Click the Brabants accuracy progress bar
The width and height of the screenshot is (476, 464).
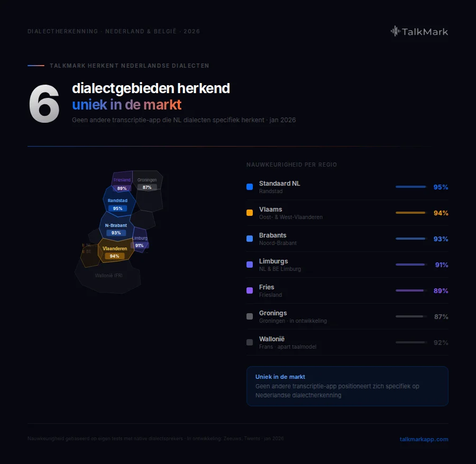click(411, 239)
